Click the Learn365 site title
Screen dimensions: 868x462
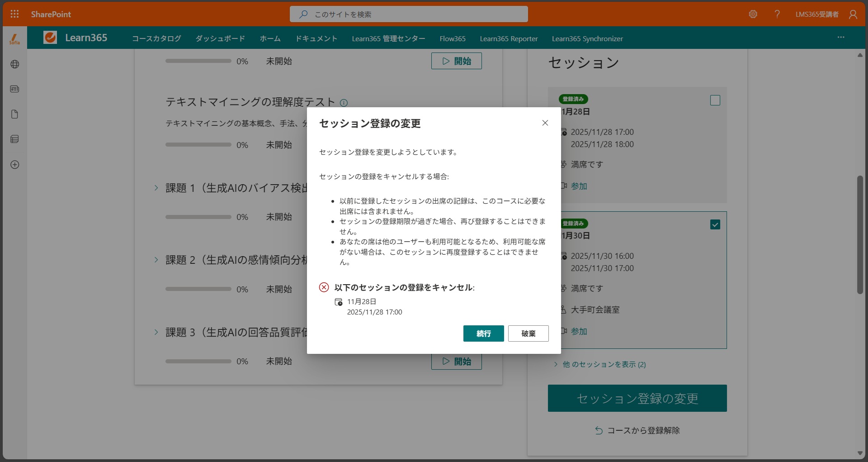(x=86, y=38)
